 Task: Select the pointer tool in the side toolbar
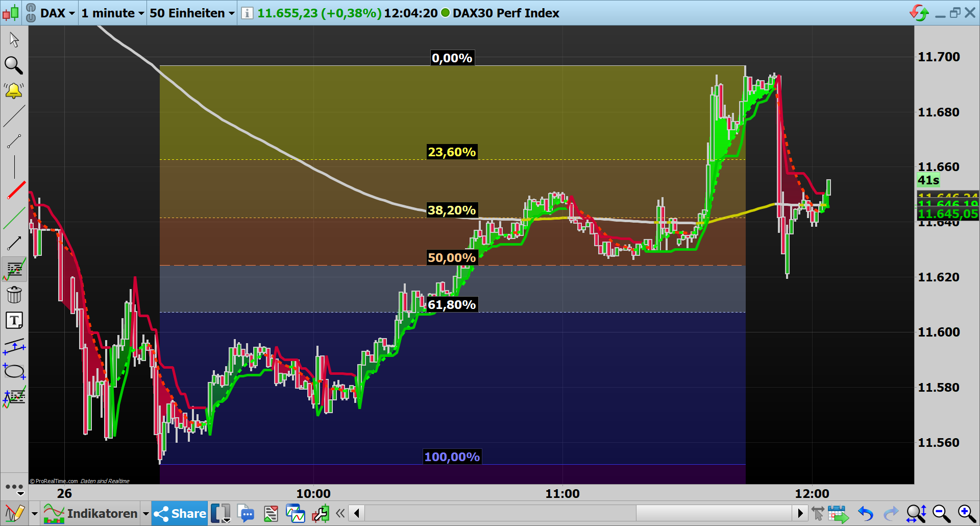tap(14, 38)
